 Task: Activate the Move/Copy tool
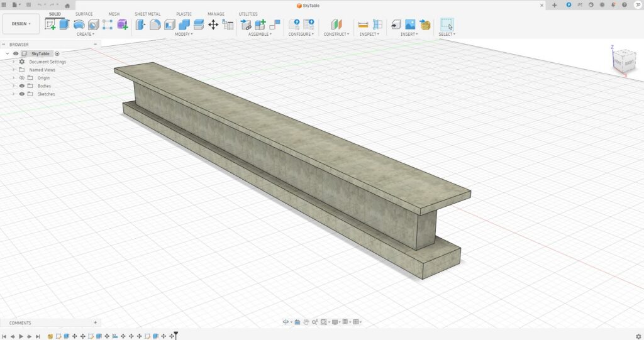[x=213, y=25]
